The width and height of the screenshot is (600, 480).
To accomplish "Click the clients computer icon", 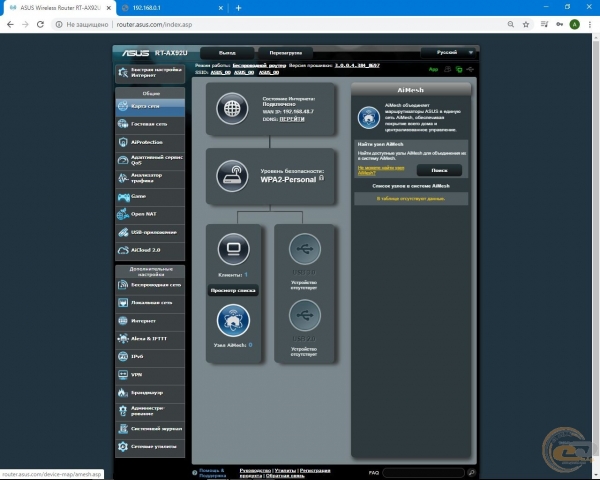I will pyautogui.click(x=233, y=249).
